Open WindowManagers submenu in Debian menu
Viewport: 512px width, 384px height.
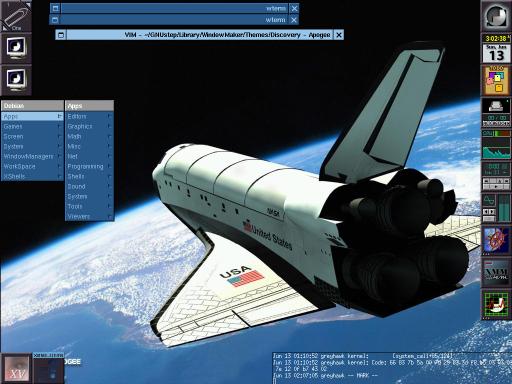coord(32,156)
